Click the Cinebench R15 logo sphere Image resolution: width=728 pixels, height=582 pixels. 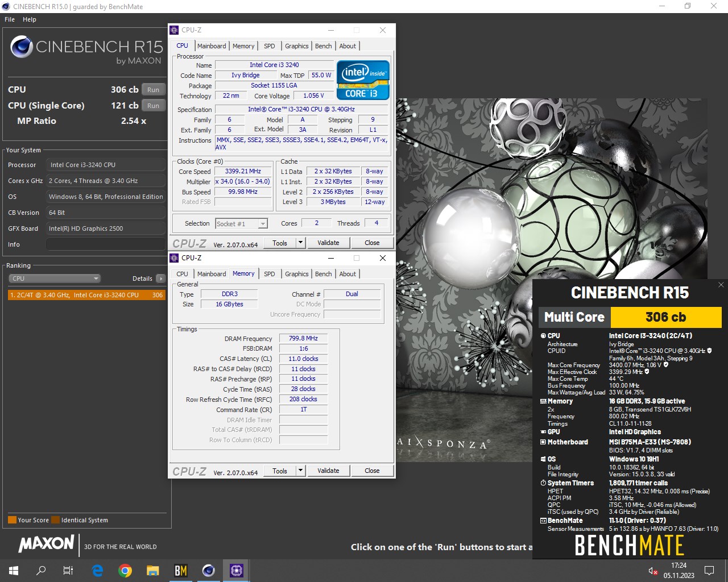click(22, 47)
